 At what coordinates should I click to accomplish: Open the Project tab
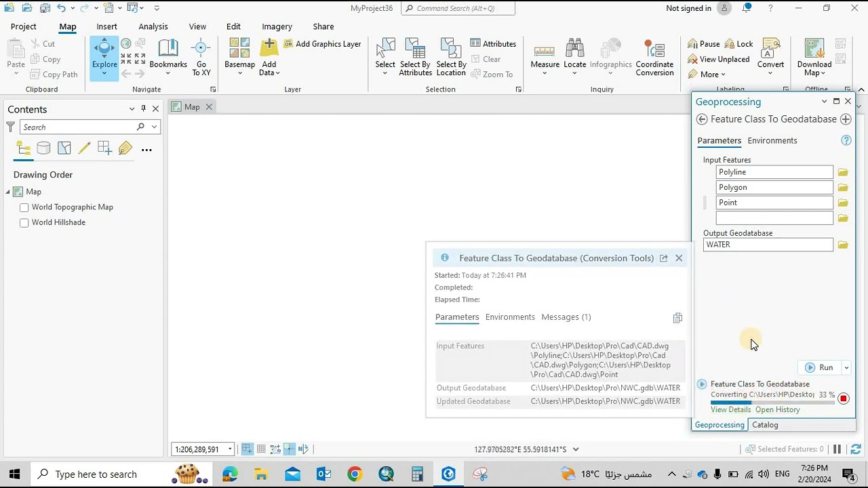[24, 26]
